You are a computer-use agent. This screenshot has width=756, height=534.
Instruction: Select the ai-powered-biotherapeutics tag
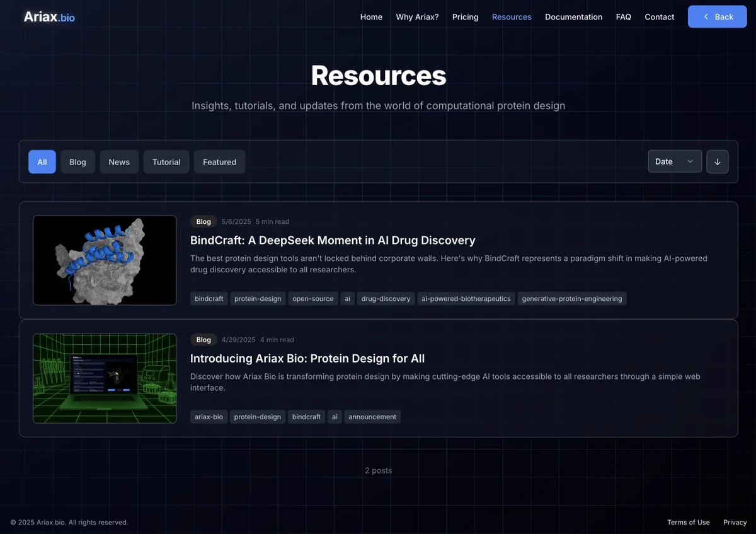point(466,299)
